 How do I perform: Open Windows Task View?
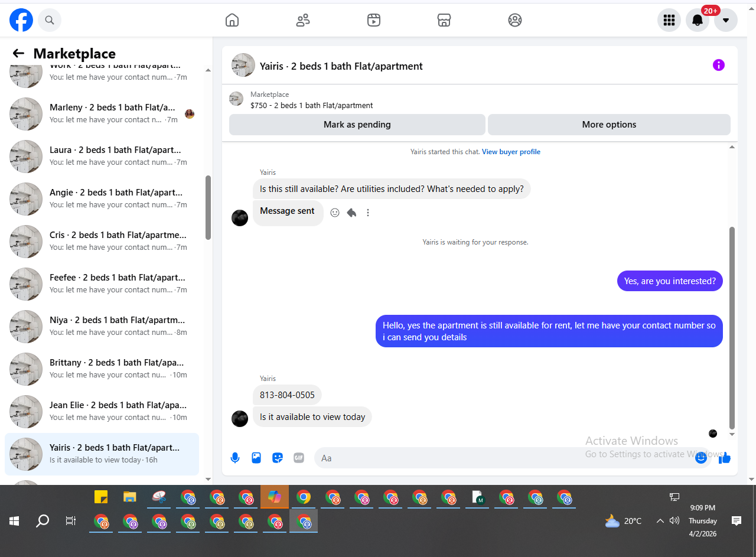pos(71,521)
